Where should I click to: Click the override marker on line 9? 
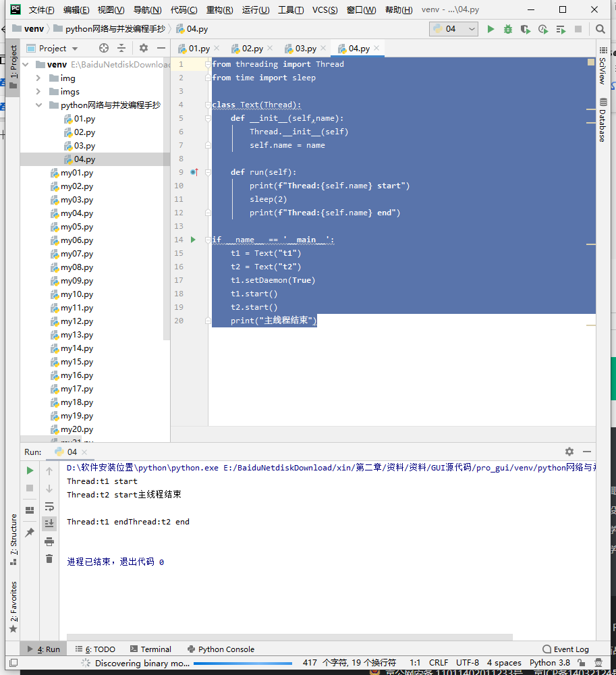(x=194, y=172)
